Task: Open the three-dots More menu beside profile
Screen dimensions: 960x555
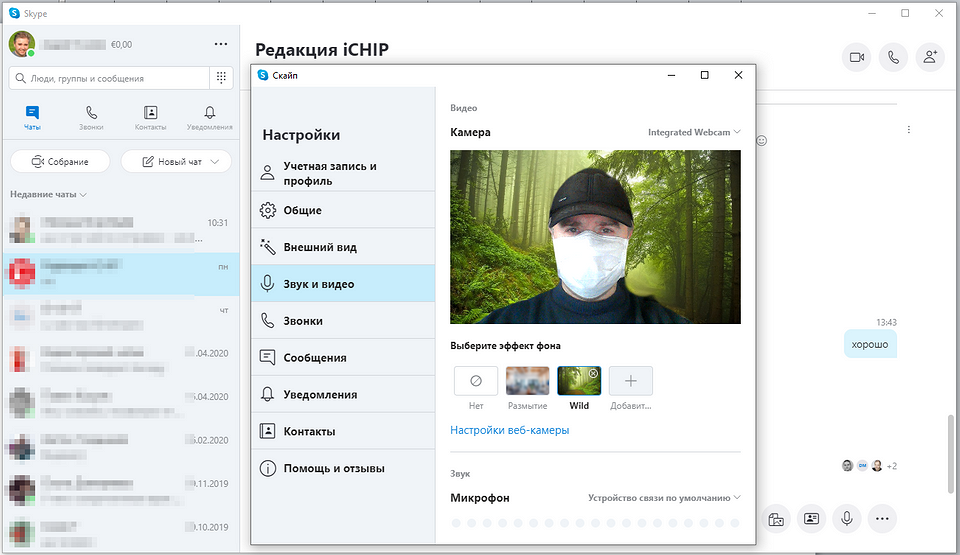Action: 221,44
